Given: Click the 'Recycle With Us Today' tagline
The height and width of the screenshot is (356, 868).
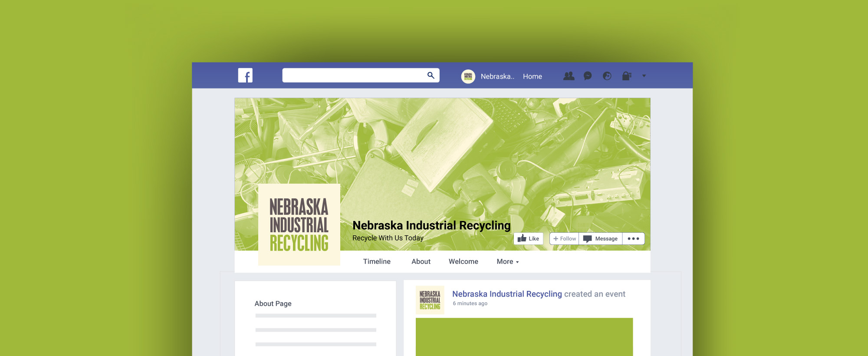Looking at the screenshot, I should [388, 238].
